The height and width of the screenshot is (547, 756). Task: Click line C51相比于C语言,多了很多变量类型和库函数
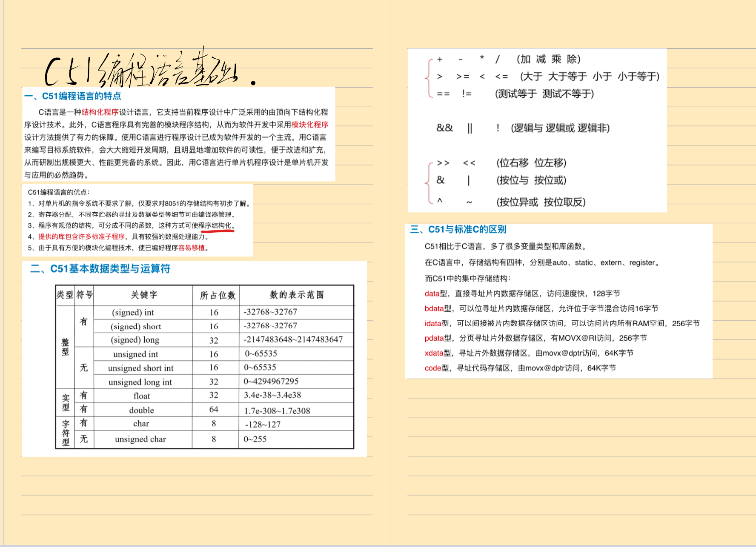[x=507, y=247]
